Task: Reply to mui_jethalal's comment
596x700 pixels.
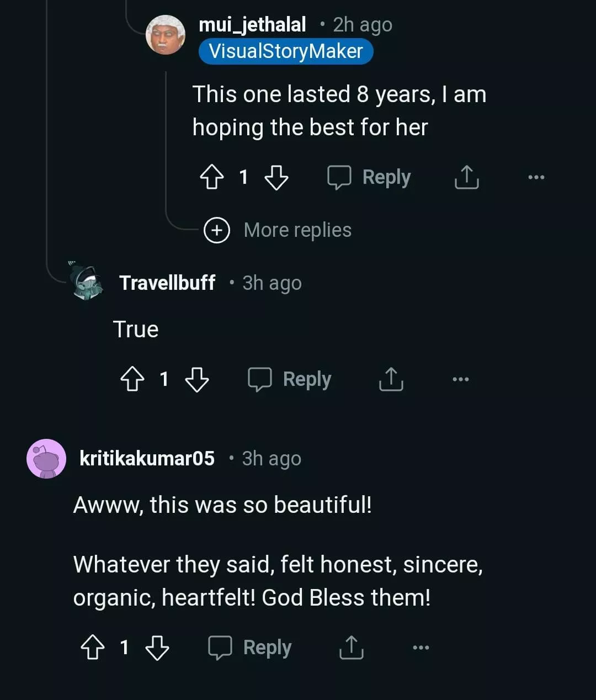Action: 369,177
